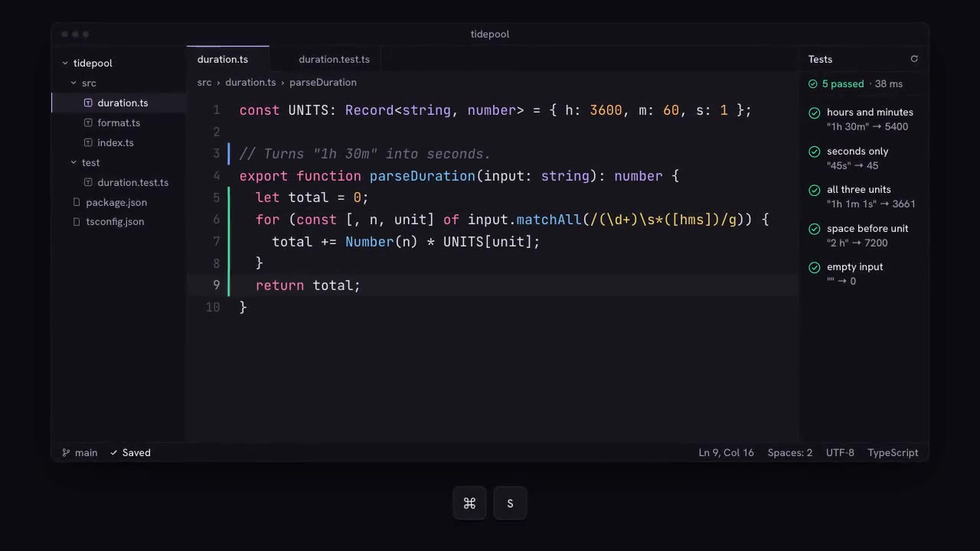Click the document icon next to package.json
The width and height of the screenshot is (980, 551).
pyautogui.click(x=77, y=202)
